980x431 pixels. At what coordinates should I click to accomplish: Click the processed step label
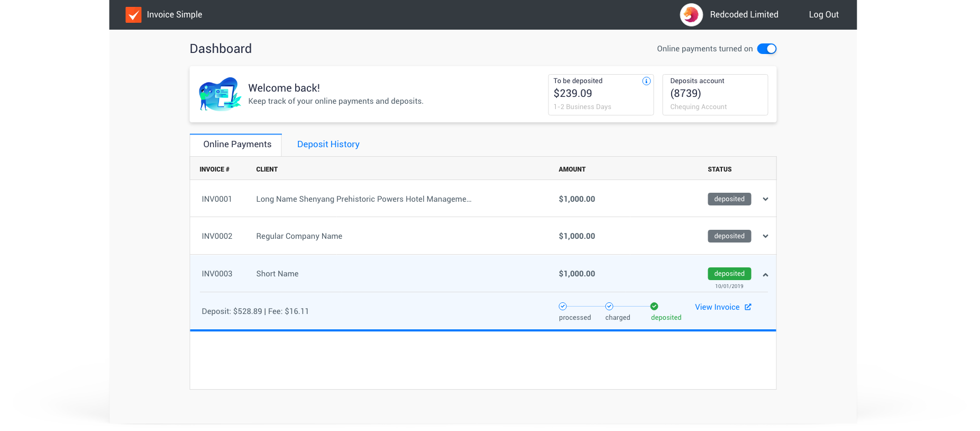[575, 318]
